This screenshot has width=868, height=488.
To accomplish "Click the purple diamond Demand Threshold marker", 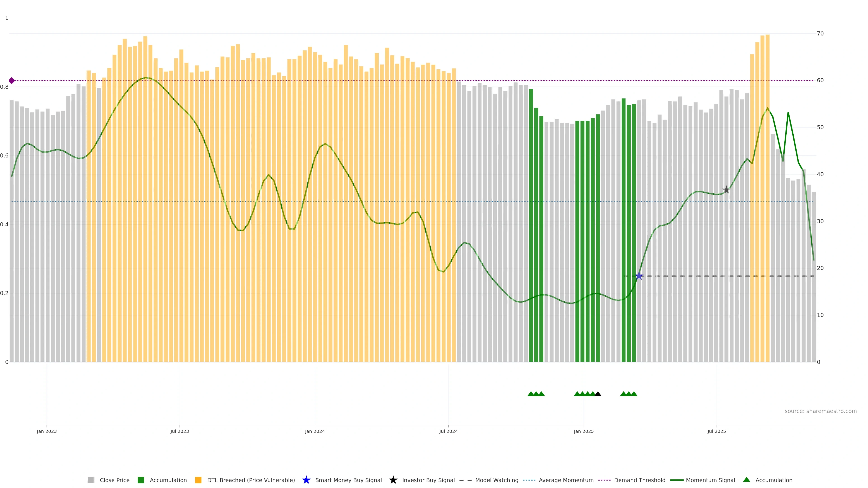I will click(12, 80).
